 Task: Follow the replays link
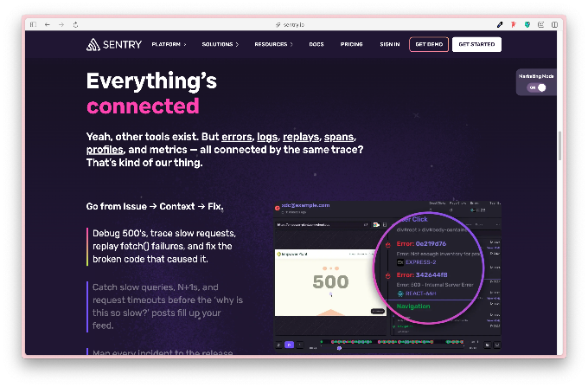tap(301, 137)
